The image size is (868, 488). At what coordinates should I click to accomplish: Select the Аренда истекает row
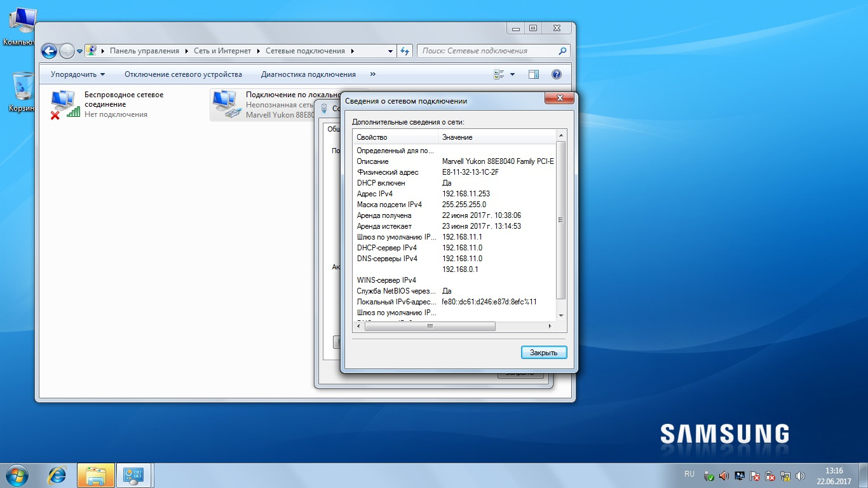tap(454, 226)
